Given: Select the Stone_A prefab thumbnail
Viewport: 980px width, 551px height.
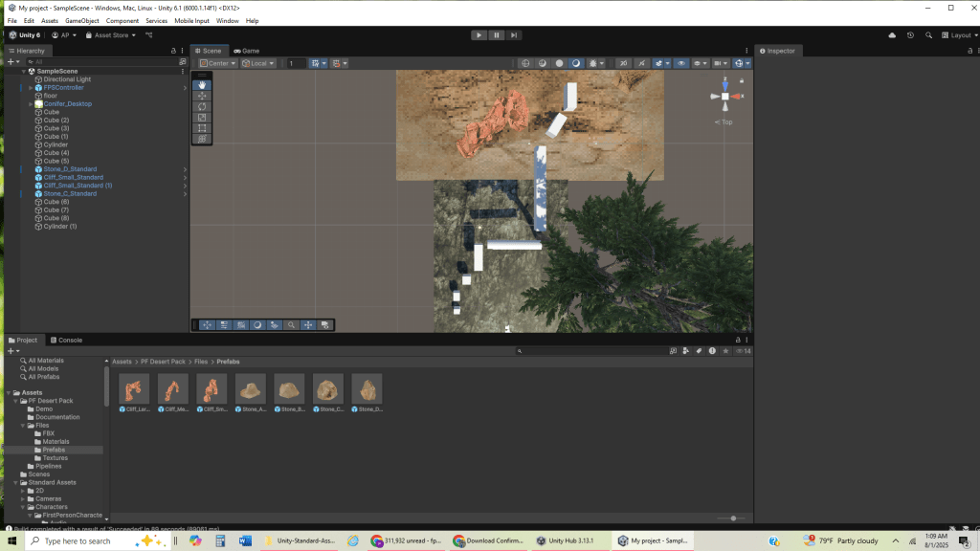Looking at the screenshot, I should click(x=253, y=388).
